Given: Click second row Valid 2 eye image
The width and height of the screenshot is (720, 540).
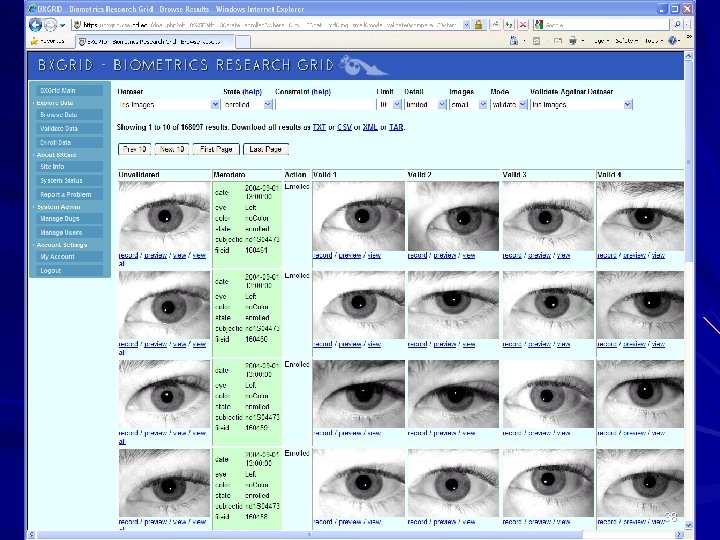Looking at the screenshot, I should (453, 305).
